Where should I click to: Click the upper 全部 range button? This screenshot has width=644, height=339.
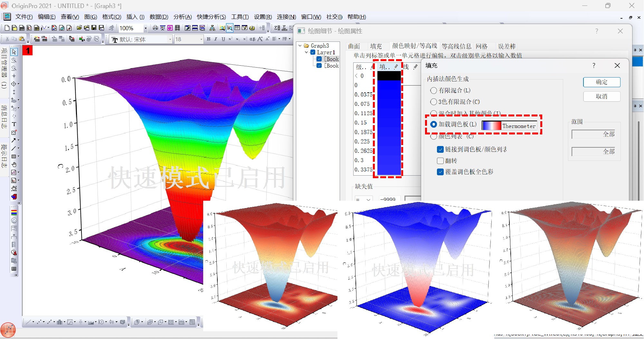tap(593, 134)
